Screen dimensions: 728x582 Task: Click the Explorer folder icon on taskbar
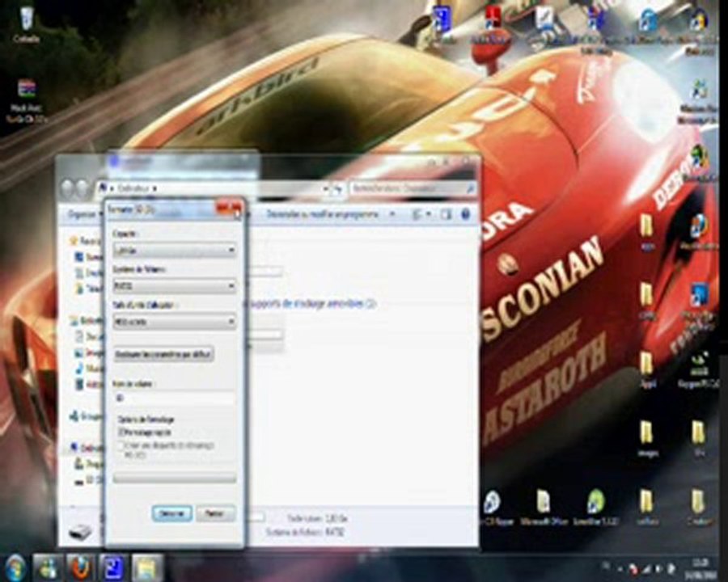[147, 567]
